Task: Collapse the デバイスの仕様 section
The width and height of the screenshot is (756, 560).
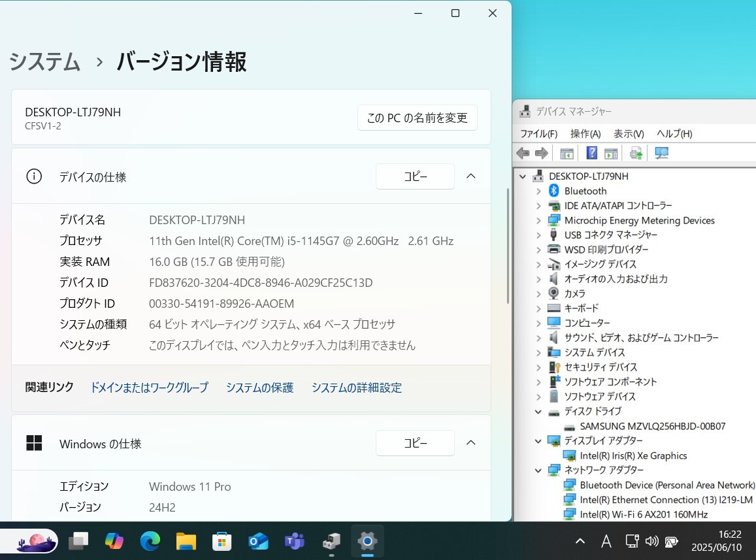Action: tap(470, 176)
